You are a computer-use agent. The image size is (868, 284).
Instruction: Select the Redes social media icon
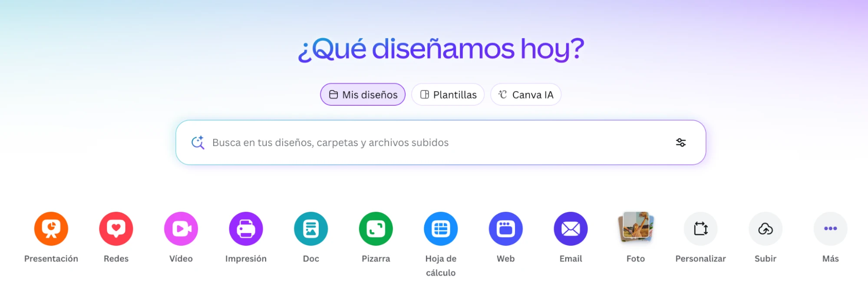click(116, 229)
